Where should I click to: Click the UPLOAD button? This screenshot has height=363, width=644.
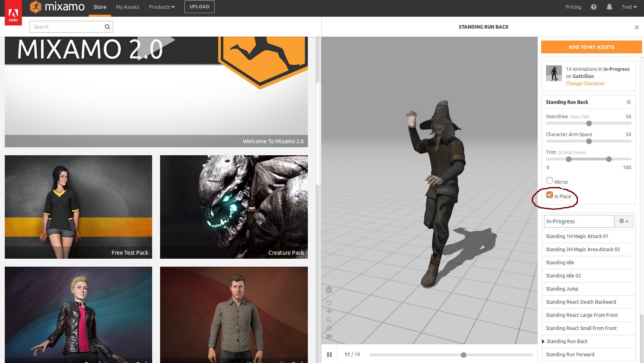[x=200, y=7]
